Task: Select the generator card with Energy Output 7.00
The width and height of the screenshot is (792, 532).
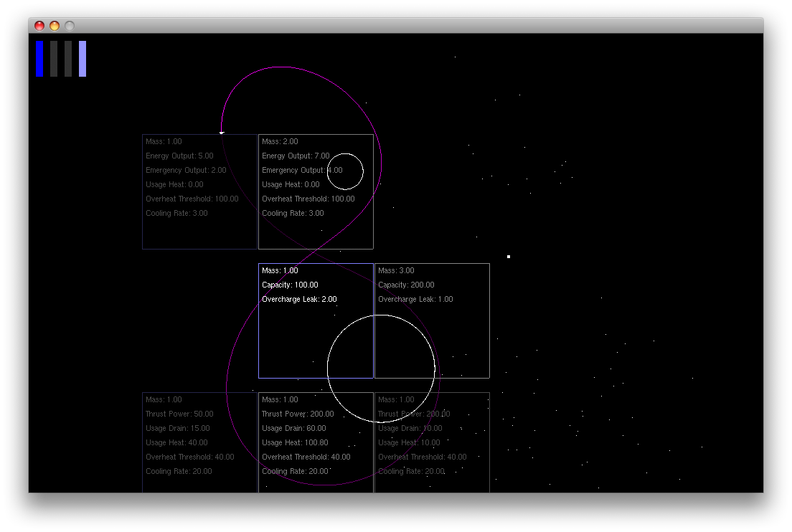Action: pyautogui.click(x=316, y=192)
